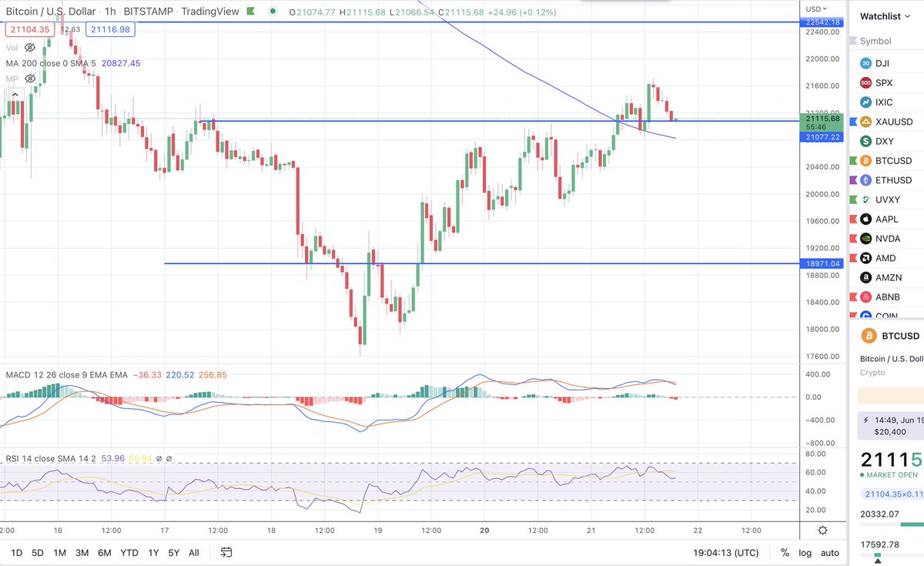This screenshot has width=924, height=566.
Task: Toggle auto scale mode
Action: (829, 552)
